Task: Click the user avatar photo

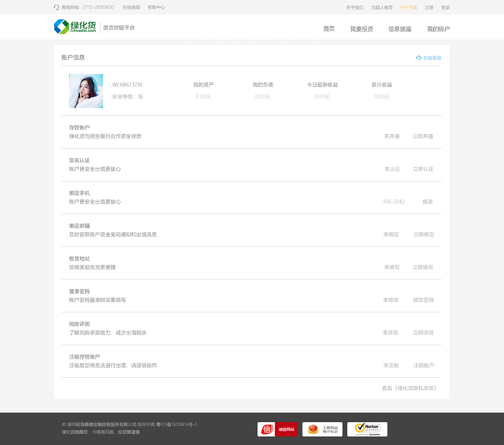Action: 86,91
